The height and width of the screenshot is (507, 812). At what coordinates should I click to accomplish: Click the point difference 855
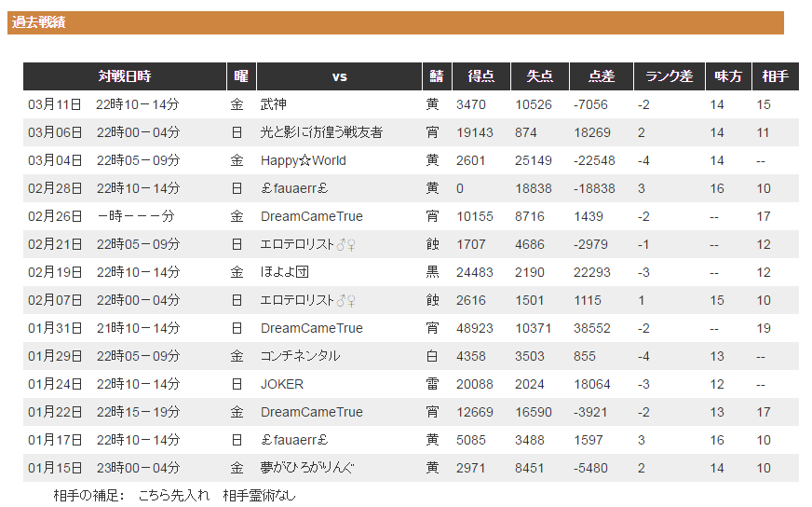[x=585, y=357]
